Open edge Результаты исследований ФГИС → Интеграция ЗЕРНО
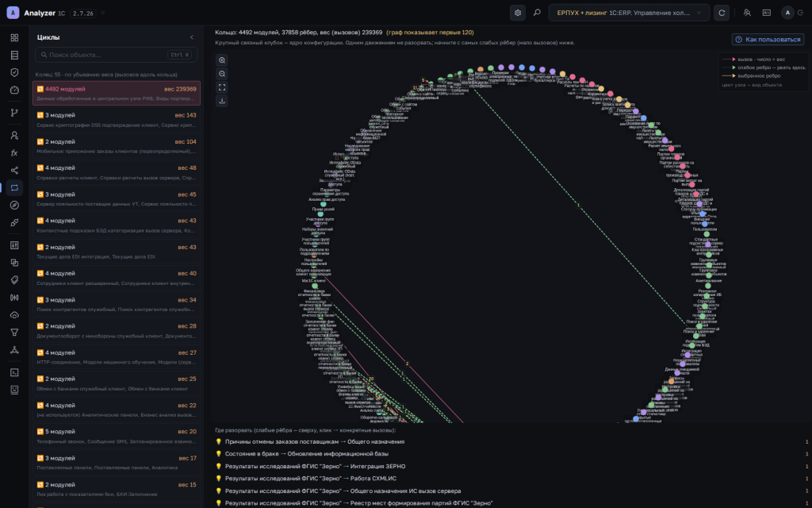Screen dimensions: 812x508 pyautogui.click(x=511, y=466)
